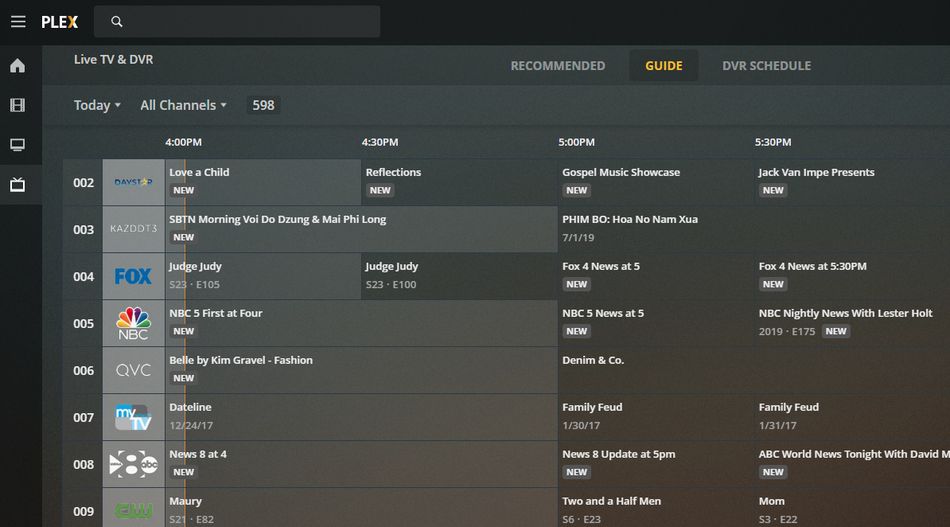The width and height of the screenshot is (950, 527).
Task: Open the hamburger menu
Action: pyautogui.click(x=18, y=22)
